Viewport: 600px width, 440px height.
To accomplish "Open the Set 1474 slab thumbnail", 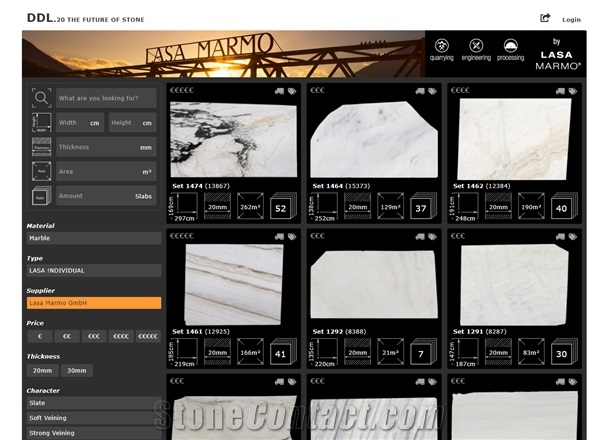I will coord(233,140).
